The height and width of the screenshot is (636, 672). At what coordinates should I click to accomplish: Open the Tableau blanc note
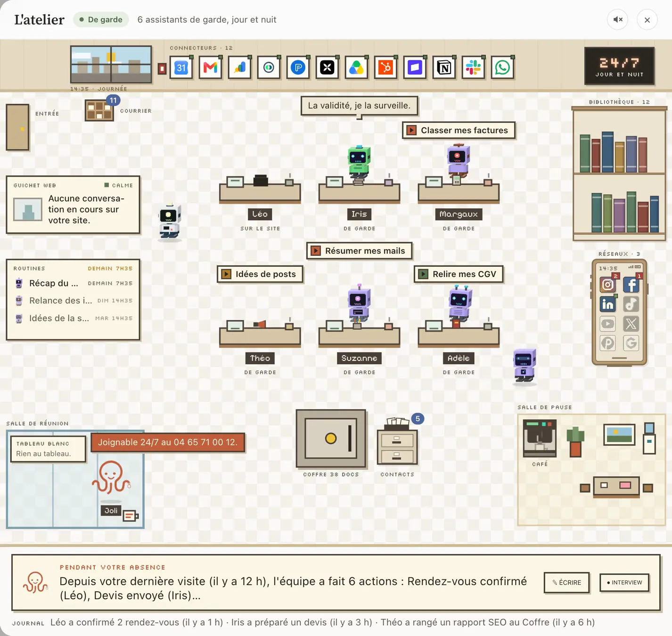click(x=49, y=449)
